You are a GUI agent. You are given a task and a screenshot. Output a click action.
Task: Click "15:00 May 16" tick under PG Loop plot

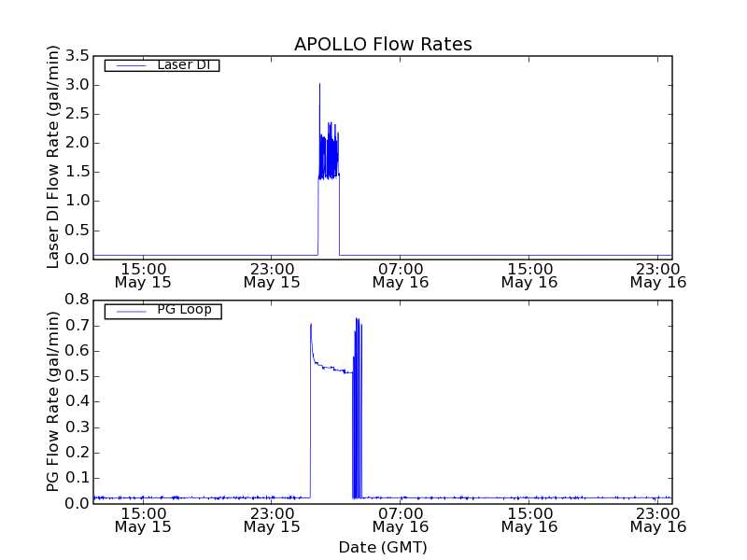(x=529, y=521)
